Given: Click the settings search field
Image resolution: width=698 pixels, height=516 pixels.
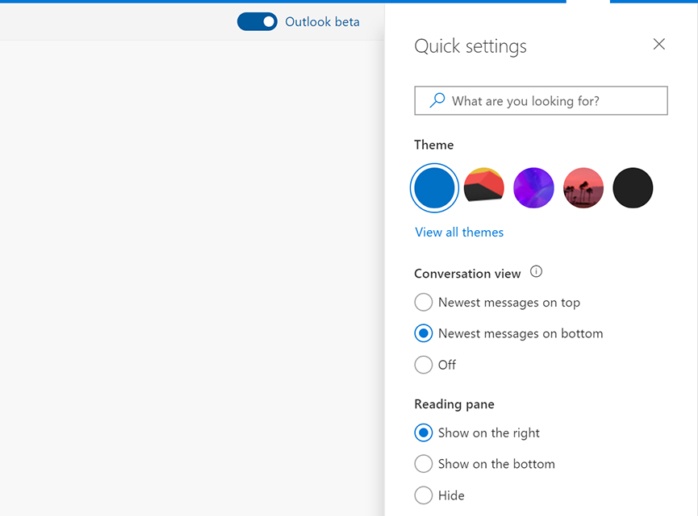Looking at the screenshot, I should click(541, 101).
